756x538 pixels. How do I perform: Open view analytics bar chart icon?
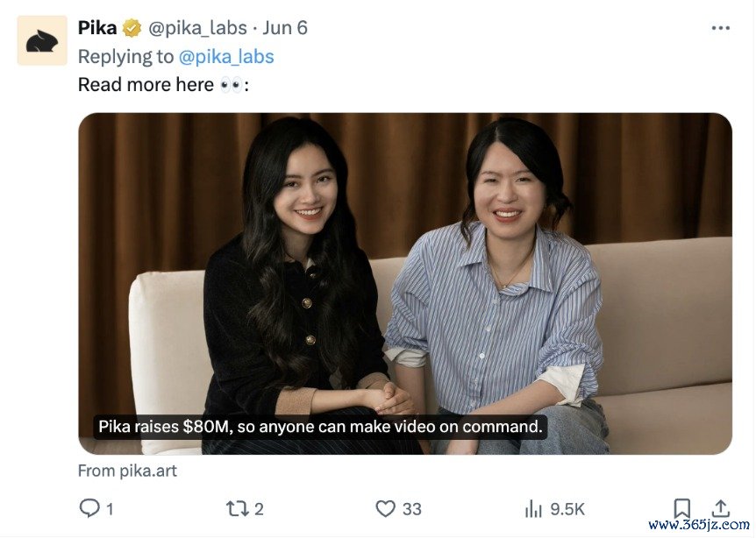click(x=533, y=508)
